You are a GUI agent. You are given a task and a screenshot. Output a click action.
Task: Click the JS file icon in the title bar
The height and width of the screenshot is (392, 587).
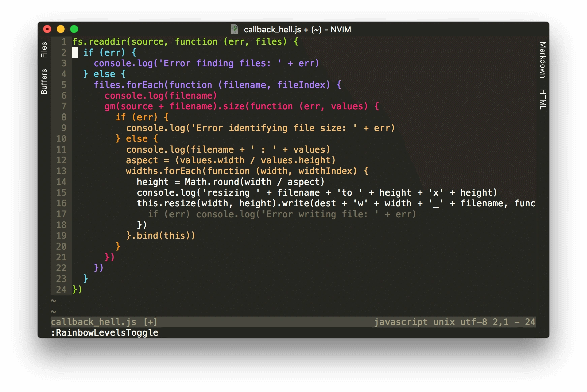(235, 29)
